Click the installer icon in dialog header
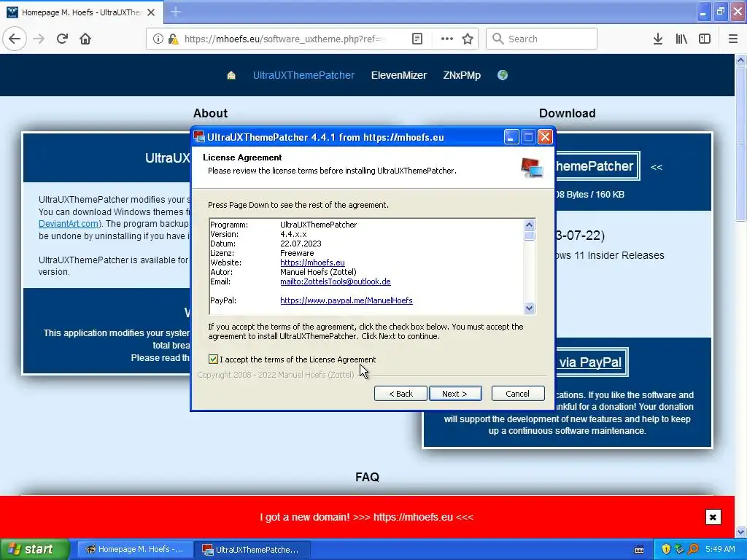Viewport: 747px width, 560px height. tap(532, 168)
